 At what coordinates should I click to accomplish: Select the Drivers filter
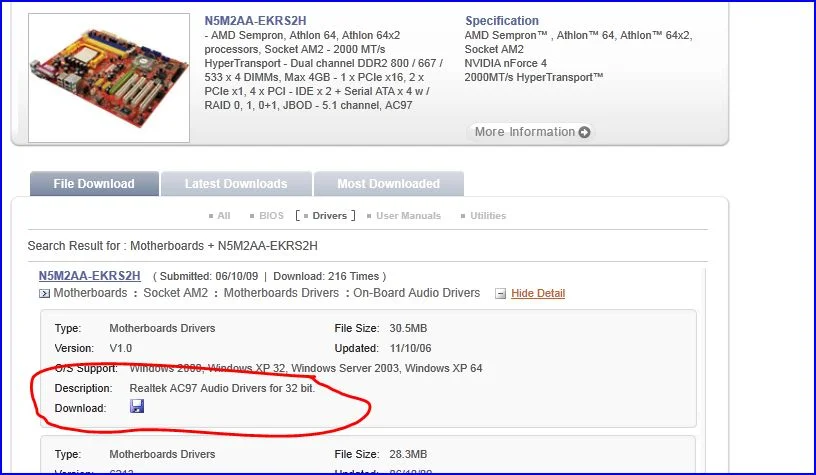pyautogui.click(x=329, y=215)
